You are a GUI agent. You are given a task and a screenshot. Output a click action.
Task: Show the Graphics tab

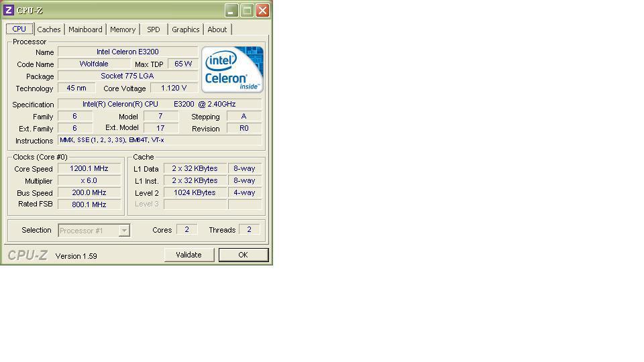coord(186,29)
